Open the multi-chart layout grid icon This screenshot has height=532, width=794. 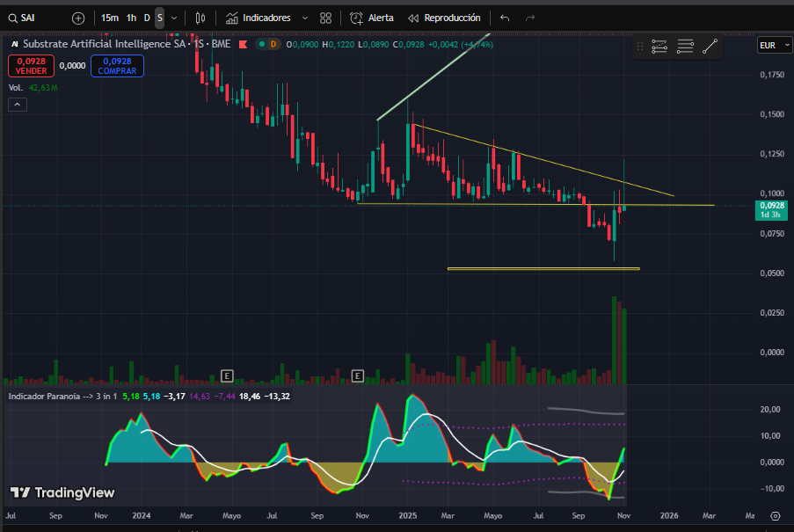(x=325, y=18)
